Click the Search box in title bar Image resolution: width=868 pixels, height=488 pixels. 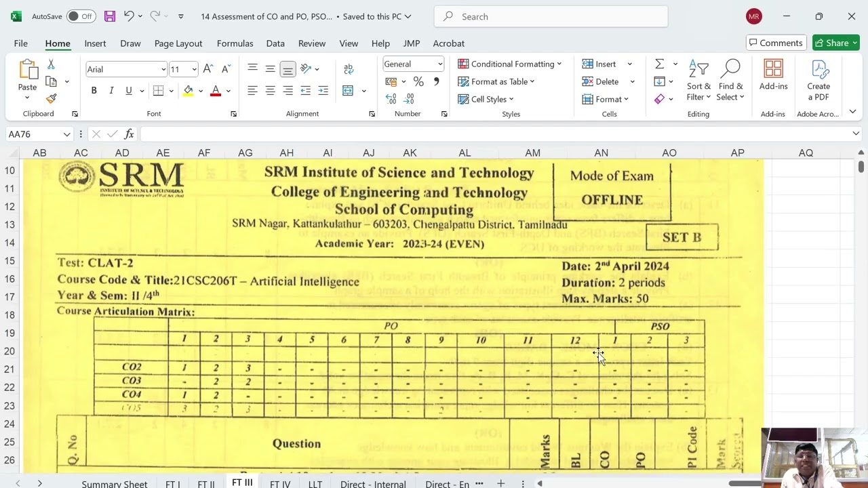[x=551, y=16]
